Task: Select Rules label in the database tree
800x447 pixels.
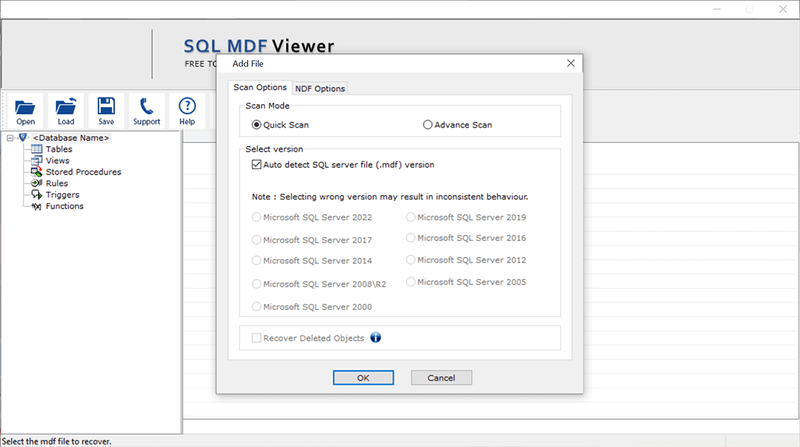Action: [57, 183]
